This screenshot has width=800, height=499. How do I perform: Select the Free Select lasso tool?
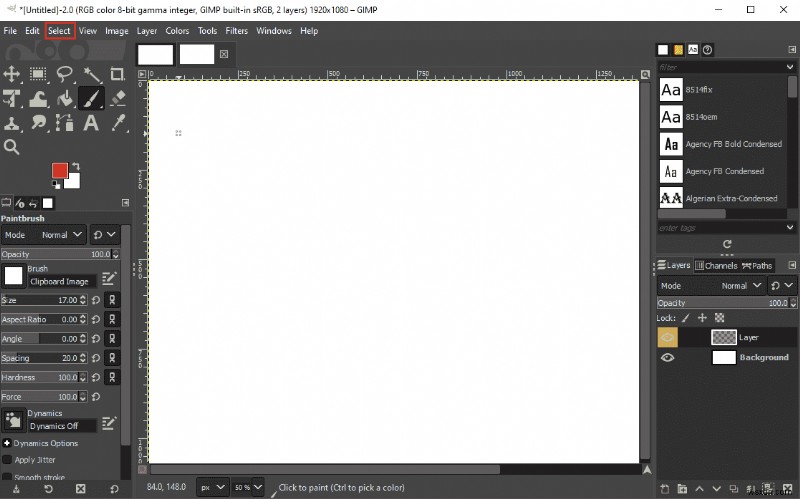point(64,74)
